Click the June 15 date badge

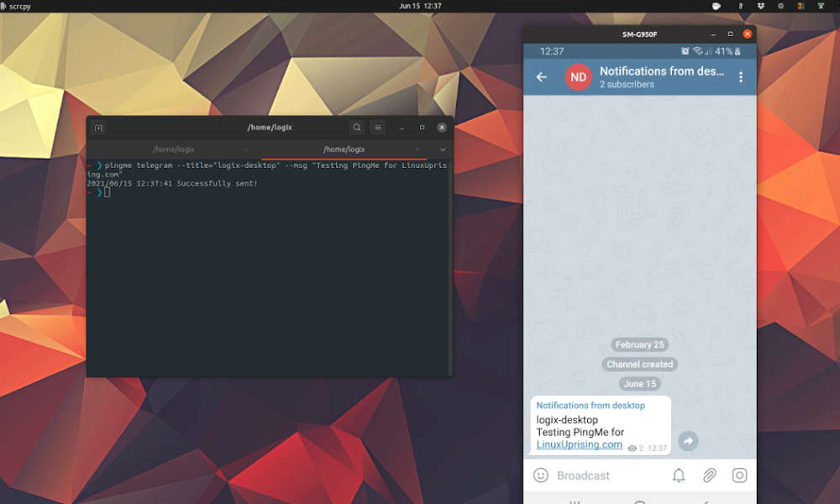[639, 384]
